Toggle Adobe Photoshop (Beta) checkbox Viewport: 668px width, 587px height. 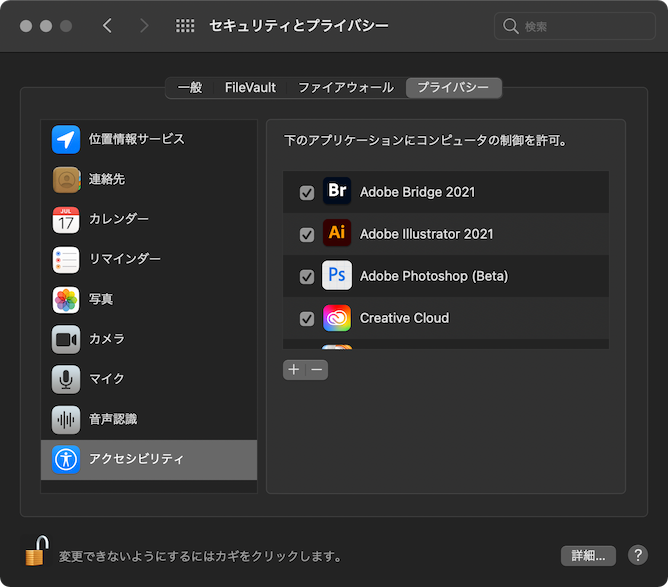coord(307,277)
